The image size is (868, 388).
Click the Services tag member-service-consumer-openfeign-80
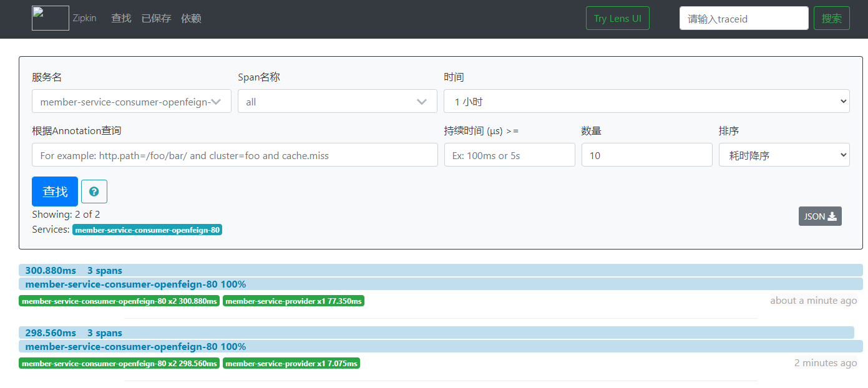147,230
